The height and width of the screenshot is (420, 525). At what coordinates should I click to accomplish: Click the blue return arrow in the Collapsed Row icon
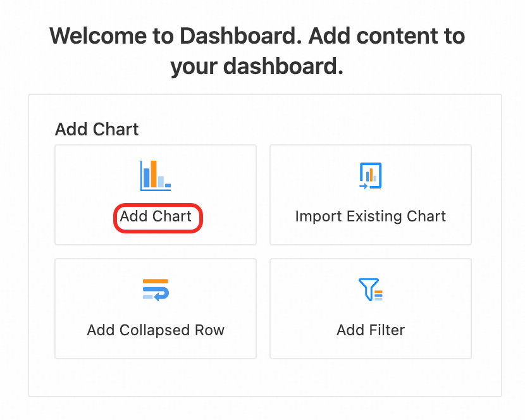161,294
